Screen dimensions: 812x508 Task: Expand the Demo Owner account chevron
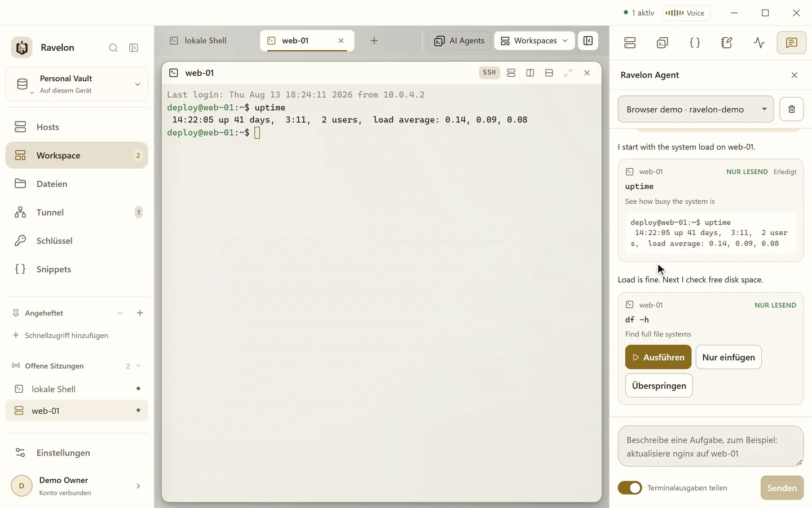(138, 486)
